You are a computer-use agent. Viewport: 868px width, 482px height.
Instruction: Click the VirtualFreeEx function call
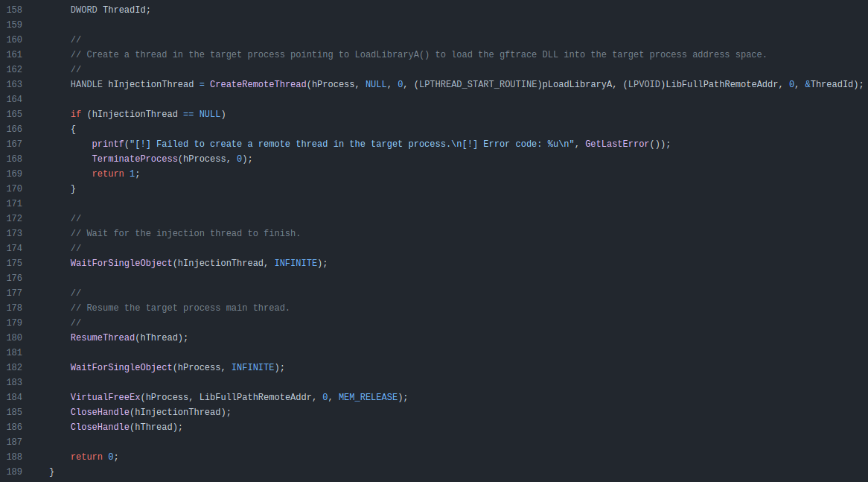tap(105, 397)
